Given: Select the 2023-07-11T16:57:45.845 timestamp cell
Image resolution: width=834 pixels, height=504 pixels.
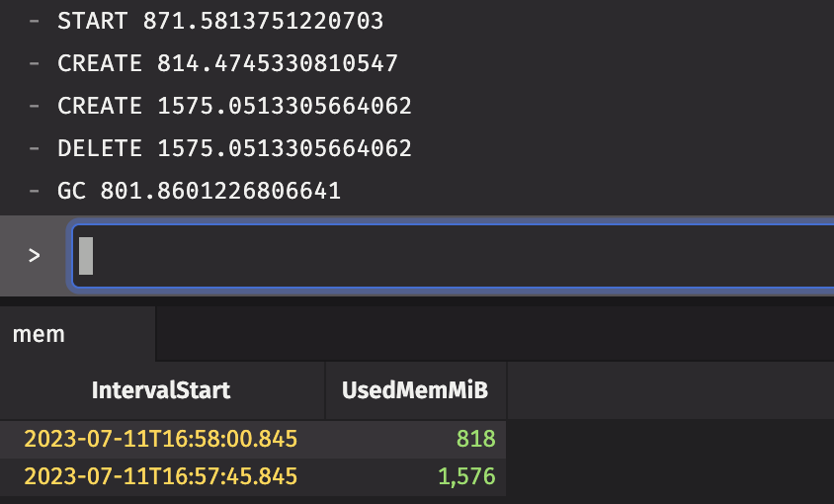Looking at the screenshot, I should 161,476.
